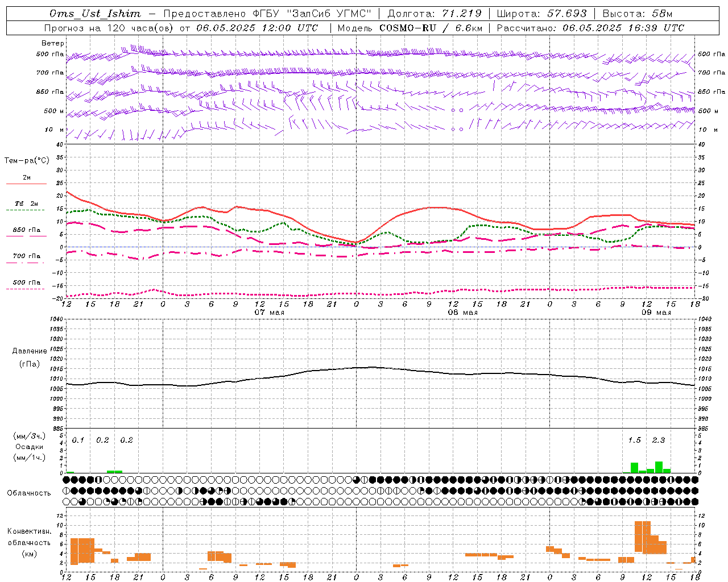The image size is (728, 582).
Task: Click the 0.1 precipitation amount value
Action: coord(78,440)
